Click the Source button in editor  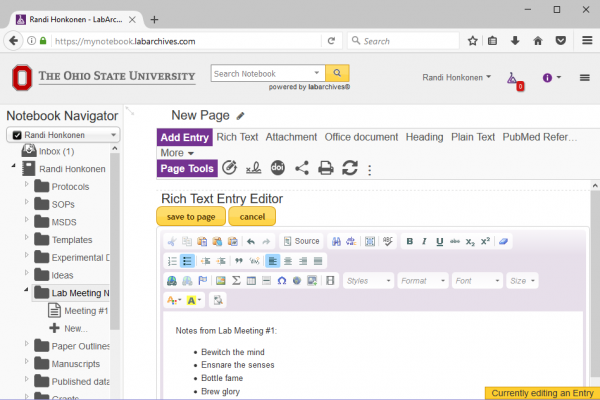(x=302, y=241)
